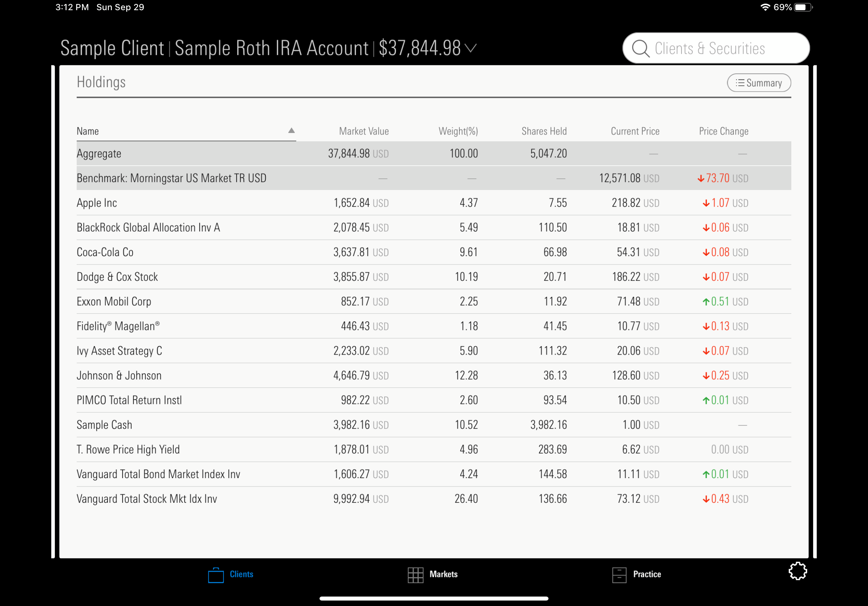This screenshot has height=606, width=868.
Task: Tap the battery status icon
Action: (803, 7)
